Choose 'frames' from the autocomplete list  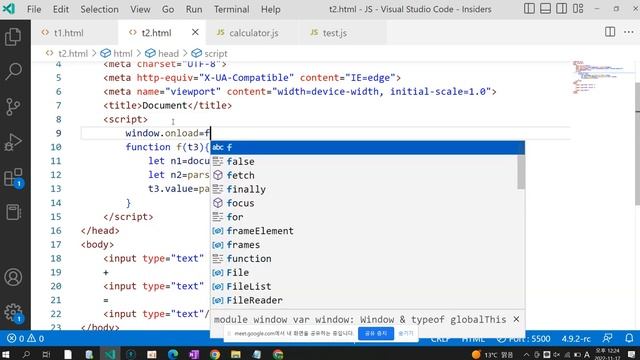364,244
